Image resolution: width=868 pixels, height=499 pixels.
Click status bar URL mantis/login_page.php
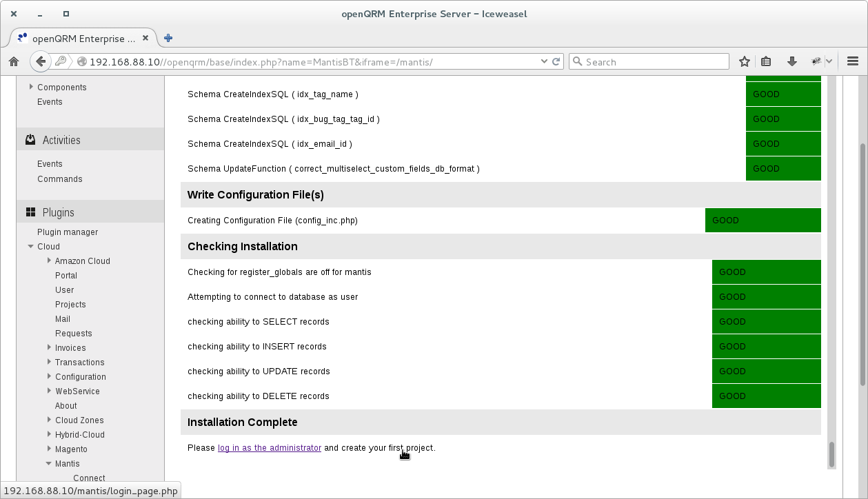point(91,491)
